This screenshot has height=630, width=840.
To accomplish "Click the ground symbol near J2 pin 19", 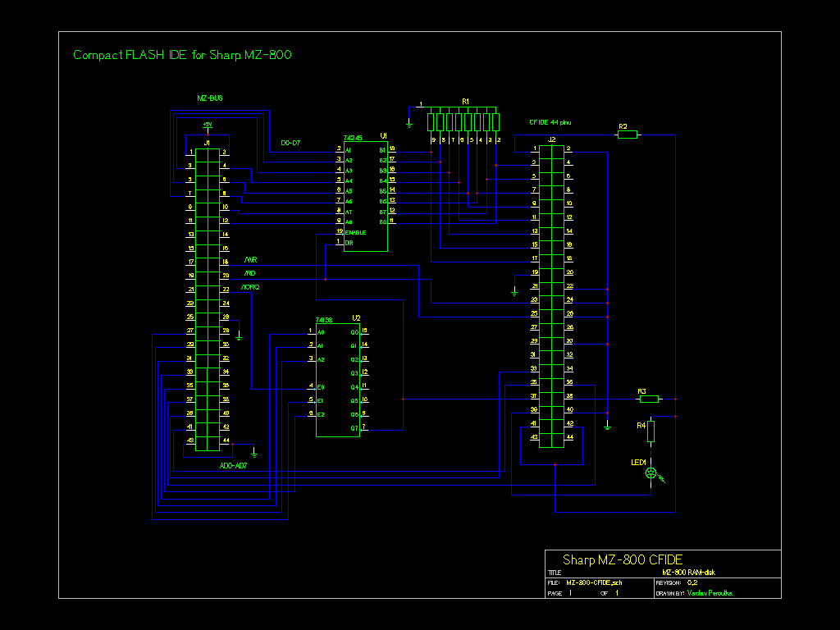I will click(x=514, y=292).
